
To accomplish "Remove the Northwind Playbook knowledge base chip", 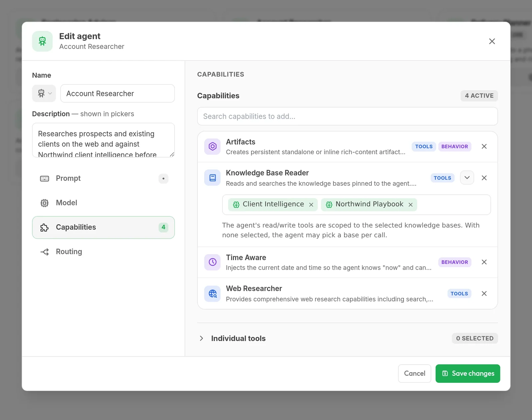I will coord(411,205).
